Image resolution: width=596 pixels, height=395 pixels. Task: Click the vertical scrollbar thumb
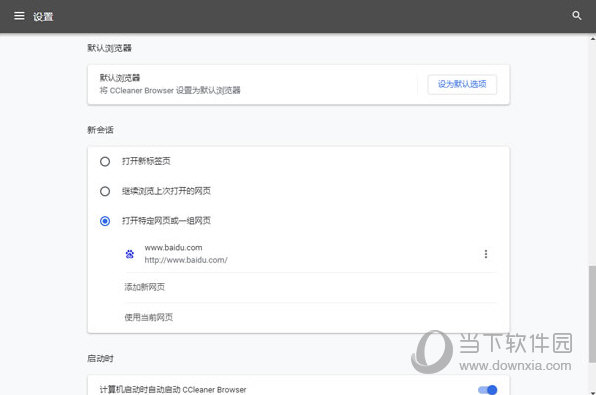pyautogui.click(x=593, y=314)
